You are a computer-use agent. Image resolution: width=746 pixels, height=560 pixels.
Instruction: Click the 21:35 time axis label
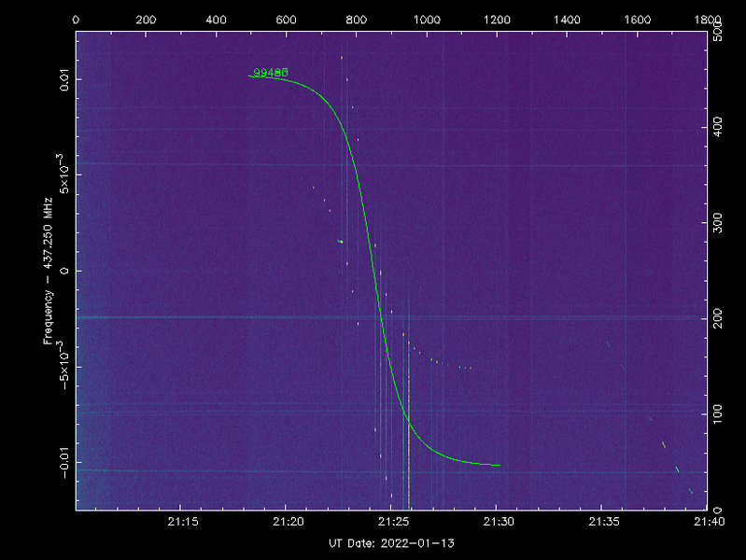(604, 522)
